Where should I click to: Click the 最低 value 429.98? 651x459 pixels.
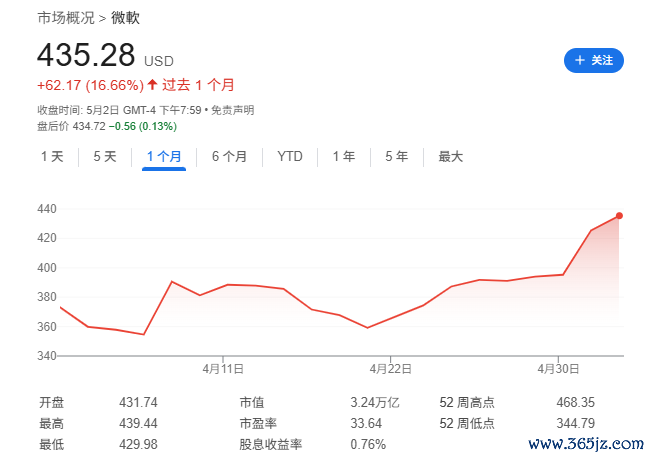(138, 444)
